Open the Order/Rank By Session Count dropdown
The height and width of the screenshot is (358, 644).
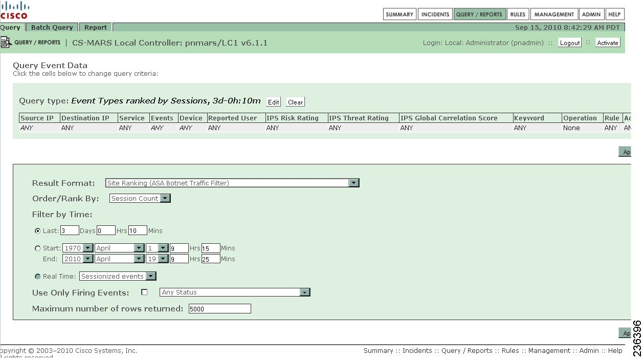[x=140, y=198]
